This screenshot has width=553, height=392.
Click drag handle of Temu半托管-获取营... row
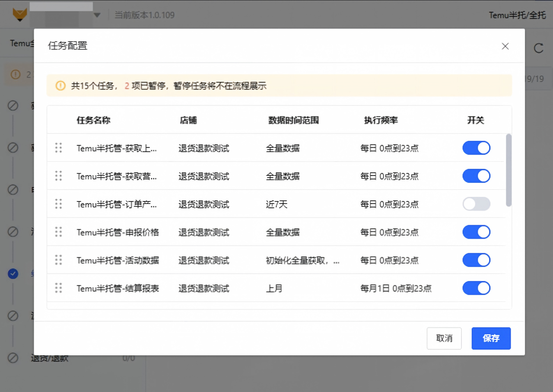59,176
